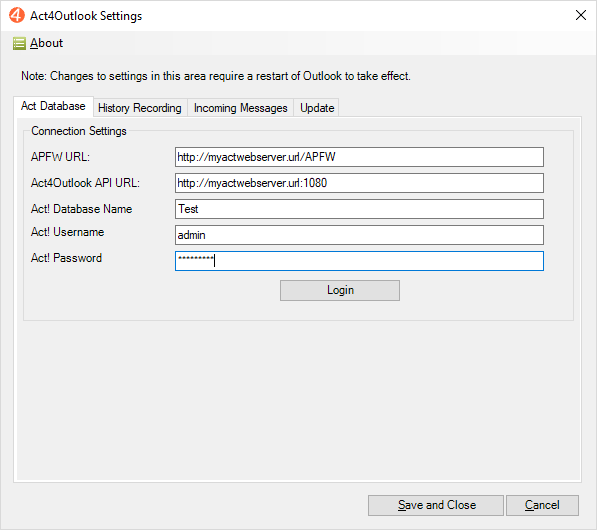Viewport: 597px width, 530px height.
Task: Switch to the Act Database tab
Action: coord(53,106)
